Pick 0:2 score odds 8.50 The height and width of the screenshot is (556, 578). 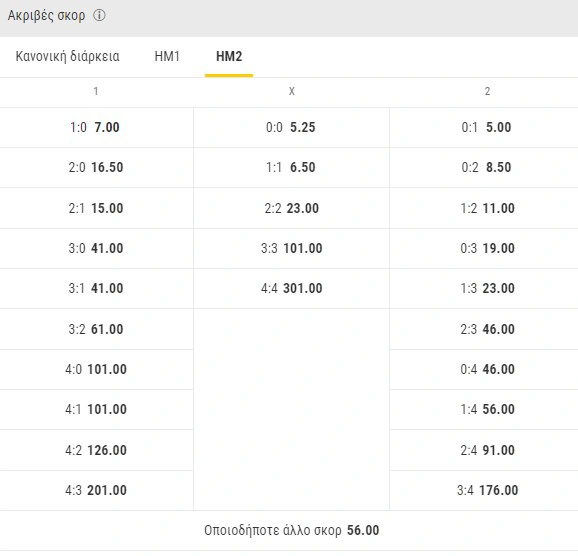[484, 167]
